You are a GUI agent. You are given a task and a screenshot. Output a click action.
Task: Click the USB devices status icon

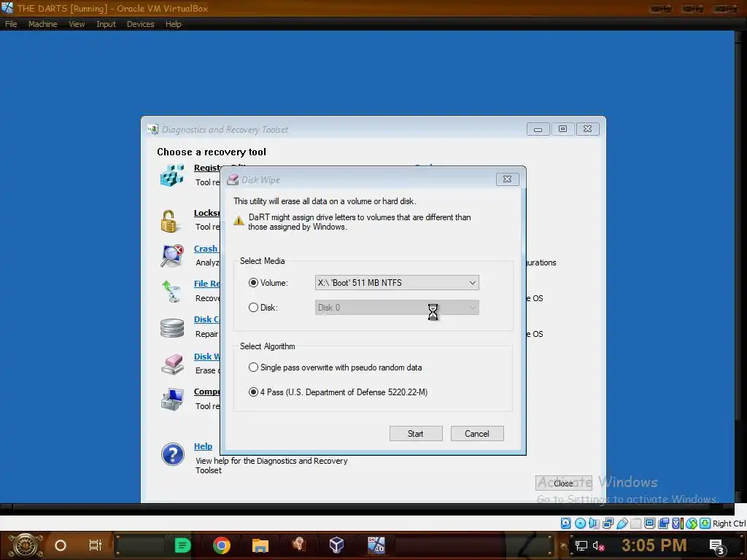pyautogui.click(x=622, y=524)
